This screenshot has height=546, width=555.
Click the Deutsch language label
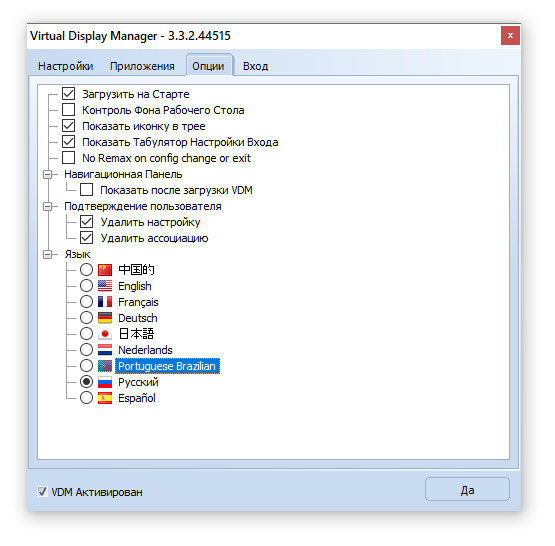click(x=138, y=318)
